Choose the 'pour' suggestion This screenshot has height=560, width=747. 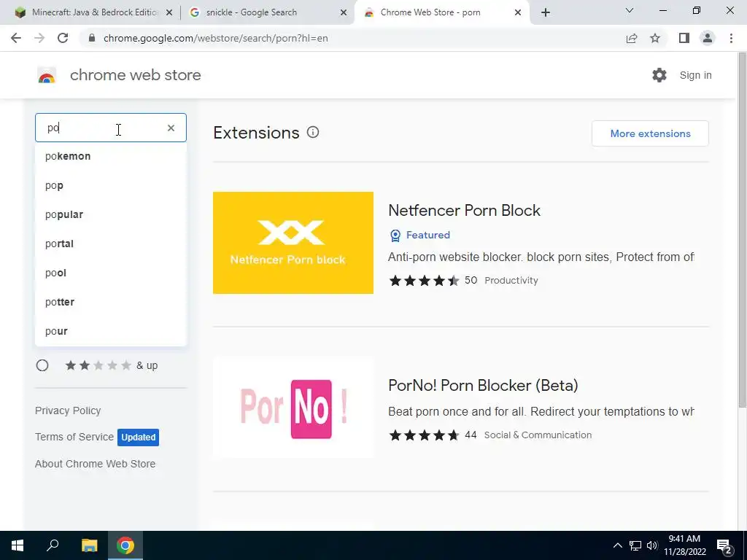[x=111, y=331]
